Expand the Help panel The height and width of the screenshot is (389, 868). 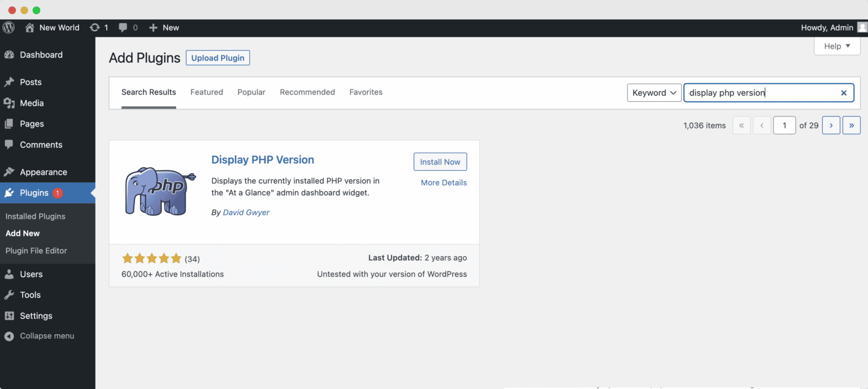837,46
